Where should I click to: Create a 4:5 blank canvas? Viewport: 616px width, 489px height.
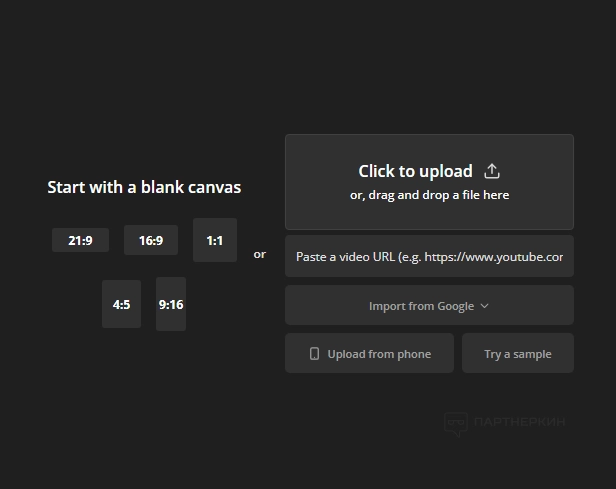121,304
